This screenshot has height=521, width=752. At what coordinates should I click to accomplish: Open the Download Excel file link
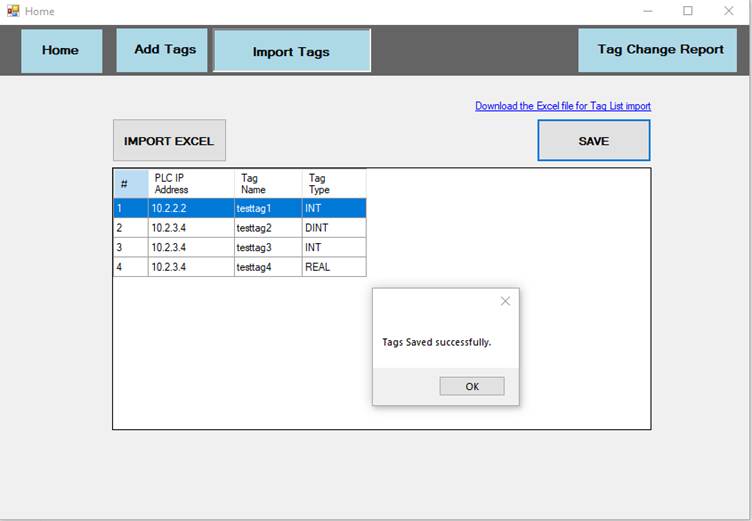coord(562,106)
